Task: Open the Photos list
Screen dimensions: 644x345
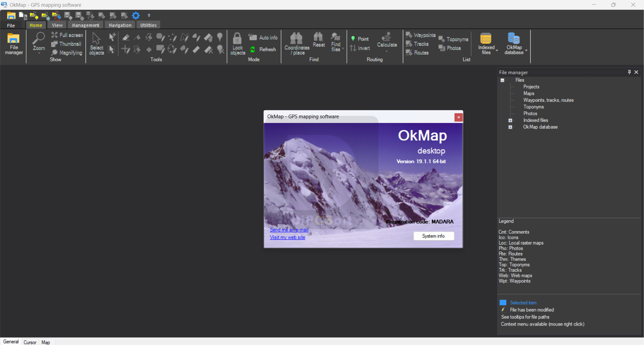Action: tap(450, 48)
